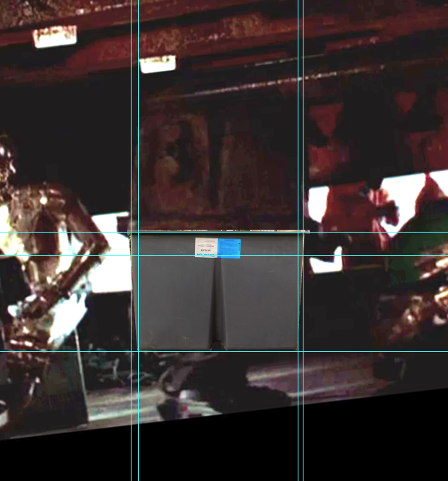This screenshot has height=481, width=448.
Task: Click the blue sticker on the gray box
Action: (229, 248)
